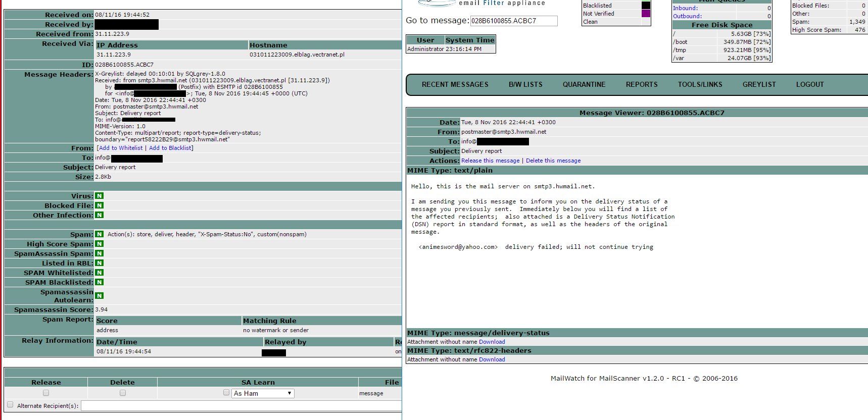Viewport: 868px width, 420px height.
Task: Click the Size value 2.8Kb
Action: click(x=103, y=177)
